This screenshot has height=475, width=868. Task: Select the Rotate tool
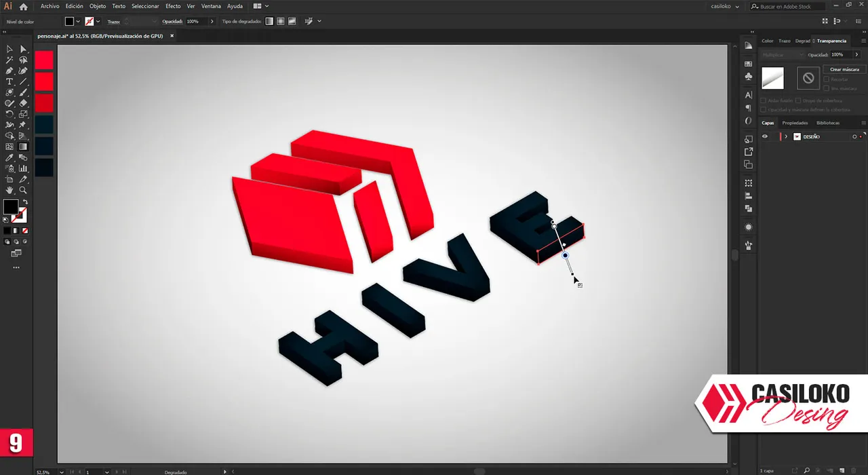[9, 114]
